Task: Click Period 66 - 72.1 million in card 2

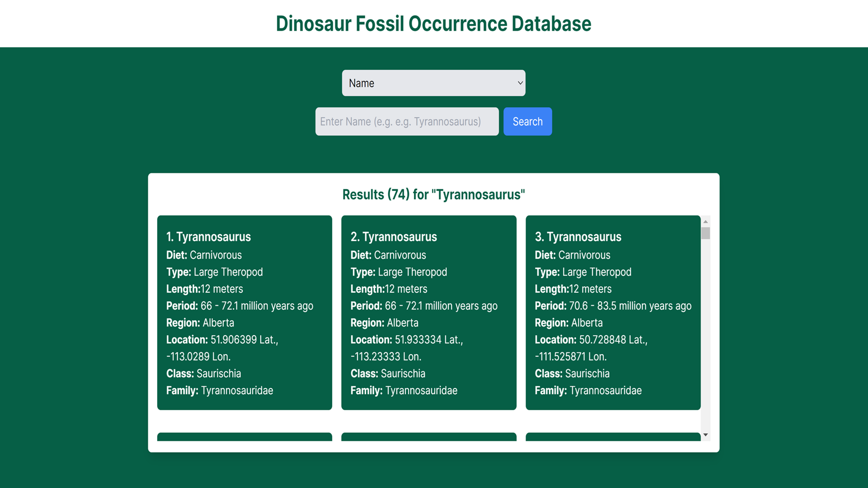Action: (x=424, y=306)
